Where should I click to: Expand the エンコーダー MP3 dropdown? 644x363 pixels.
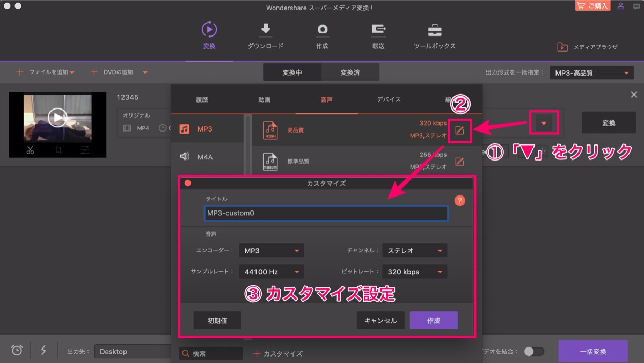(272, 251)
